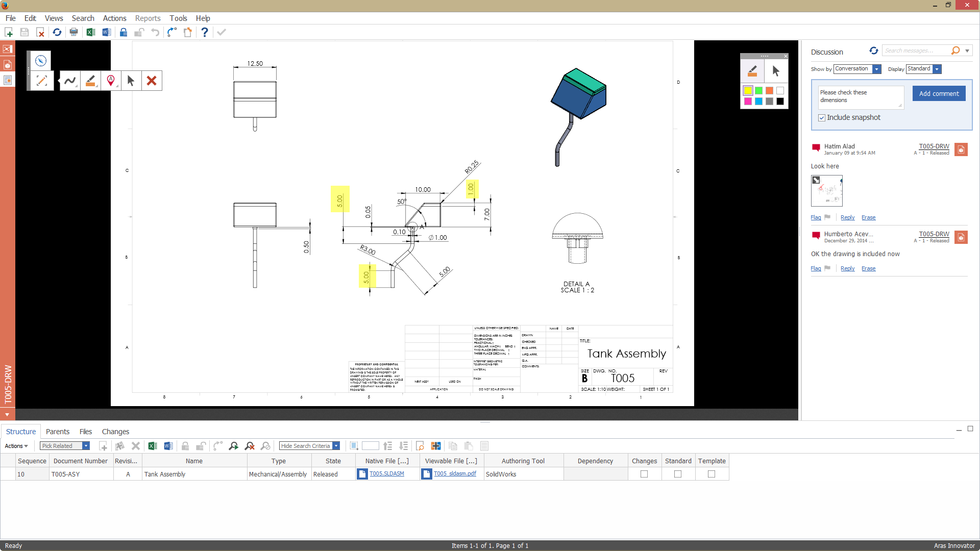Click the Export to Excel toolbar icon
The image size is (980, 551).
coord(91,32)
